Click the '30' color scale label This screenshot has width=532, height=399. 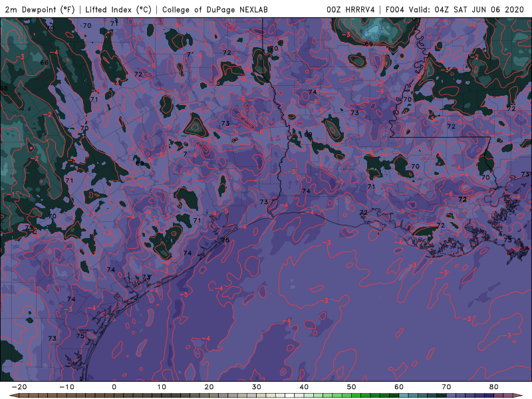257,387
